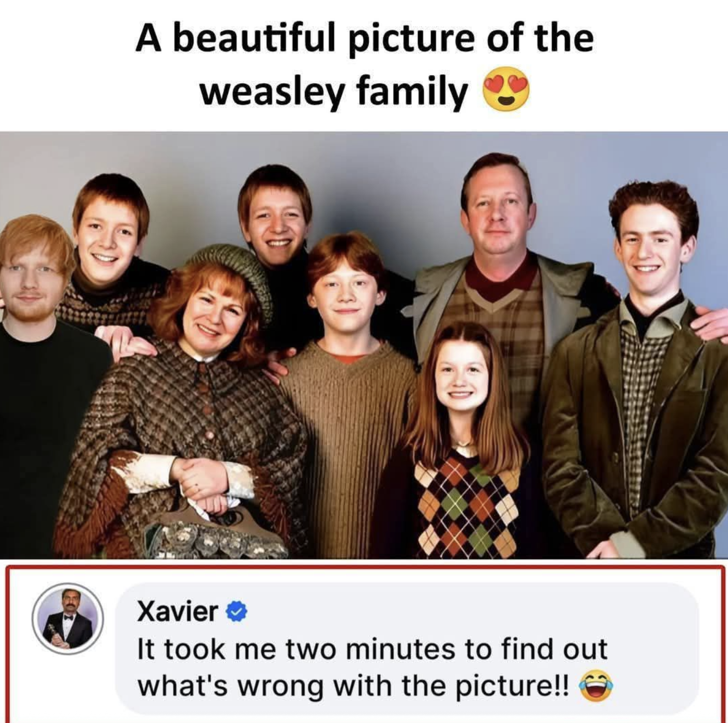Viewport: 728px width, 723px height.
Task: Open the Xavier username link
Action: coord(177,612)
